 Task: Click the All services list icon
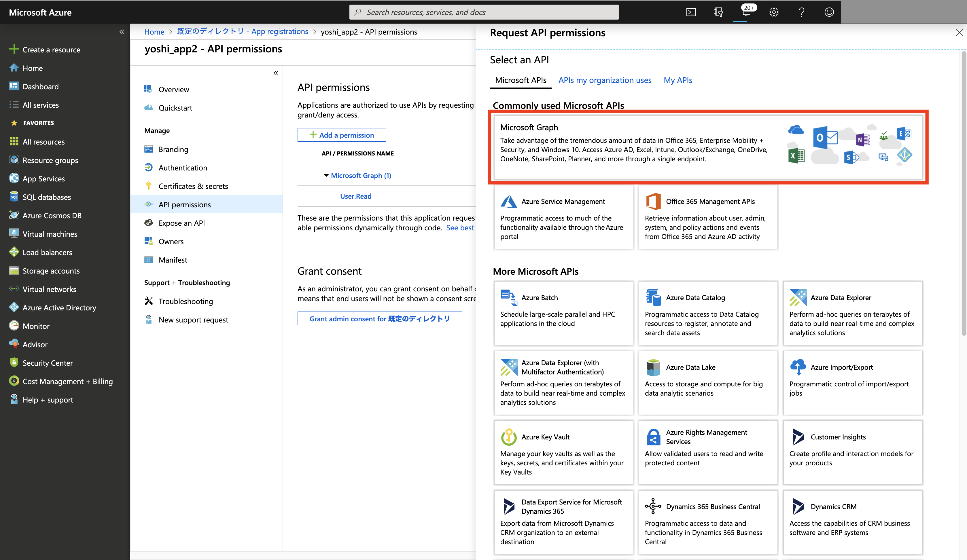point(14,104)
